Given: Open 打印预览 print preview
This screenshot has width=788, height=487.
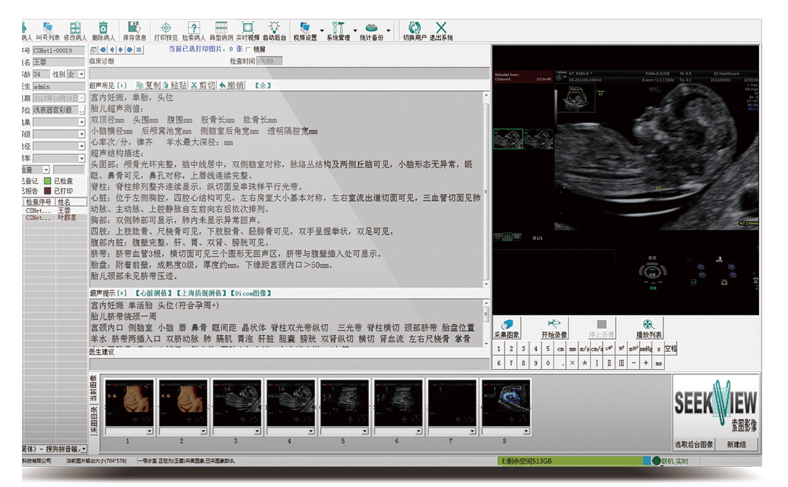Looking at the screenshot, I should click(166, 31).
